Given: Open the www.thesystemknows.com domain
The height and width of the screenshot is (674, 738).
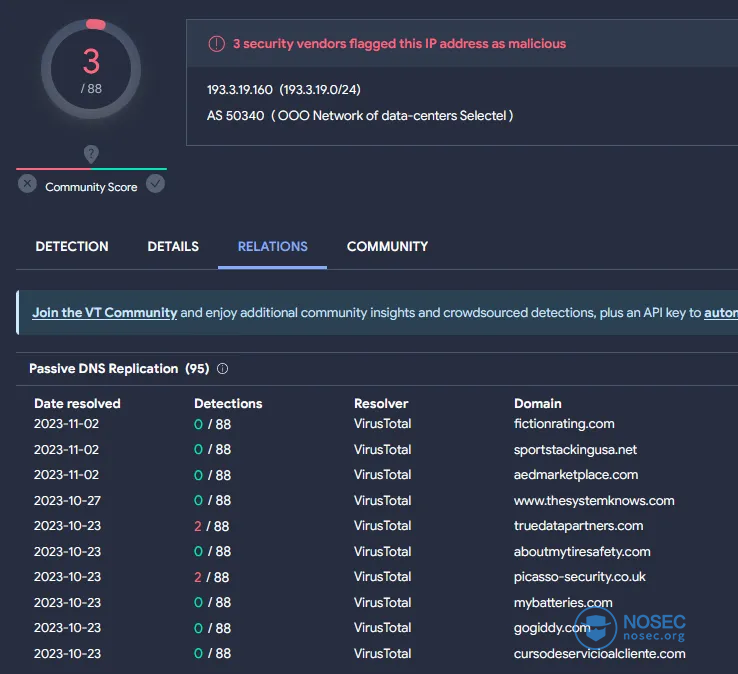Looking at the screenshot, I should pyautogui.click(x=594, y=500).
